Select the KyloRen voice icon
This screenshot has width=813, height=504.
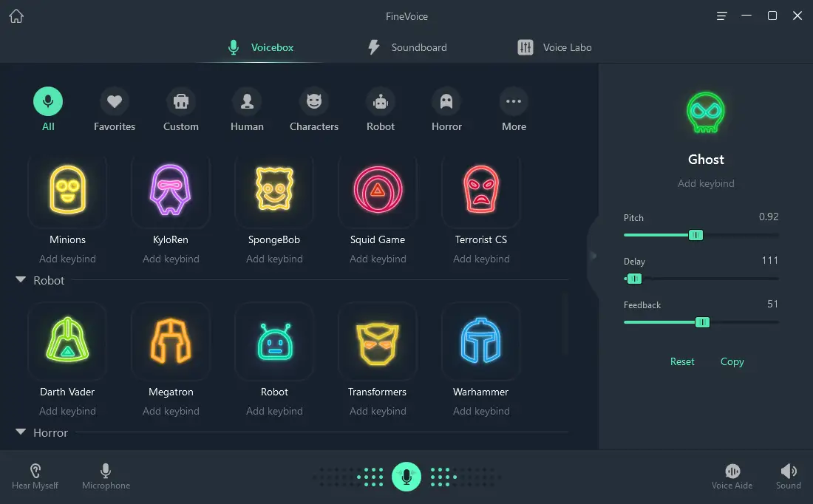(171, 188)
